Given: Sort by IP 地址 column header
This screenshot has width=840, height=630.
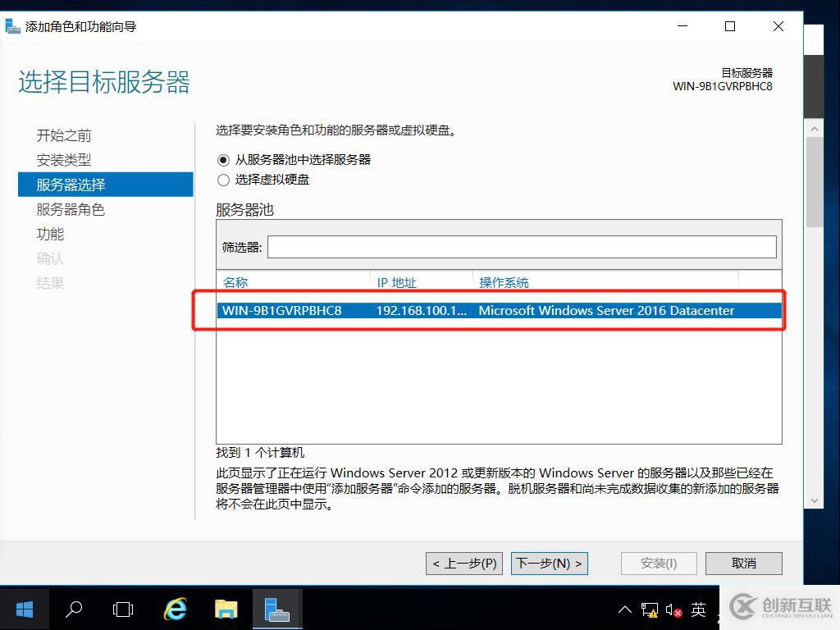Looking at the screenshot, I should [x=396, y=283].
